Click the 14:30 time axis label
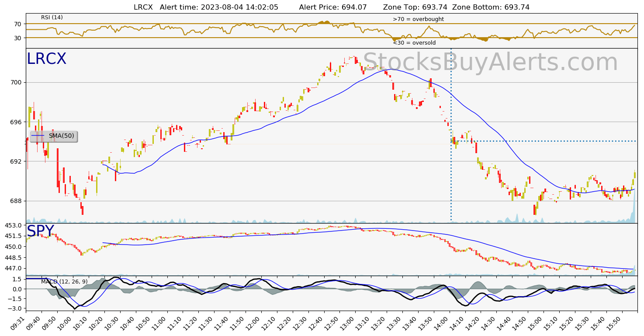This screenshot has height=336, width=644. 488,323
